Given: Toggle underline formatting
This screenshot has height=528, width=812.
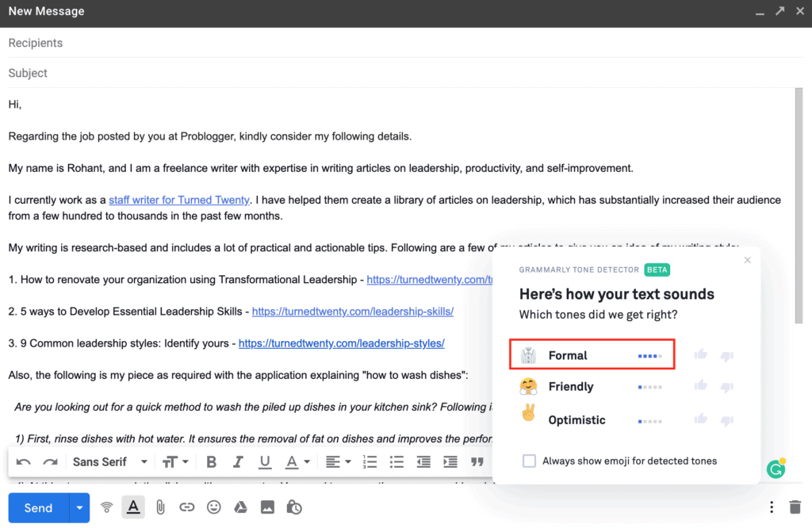Looking at the screenshot, I should click(x=265, y=461).
